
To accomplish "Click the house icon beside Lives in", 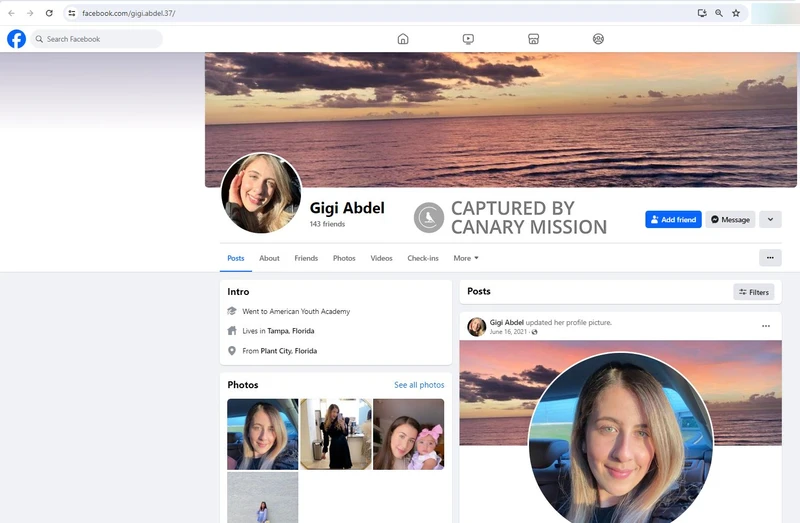I will click(x=232, y=331).
